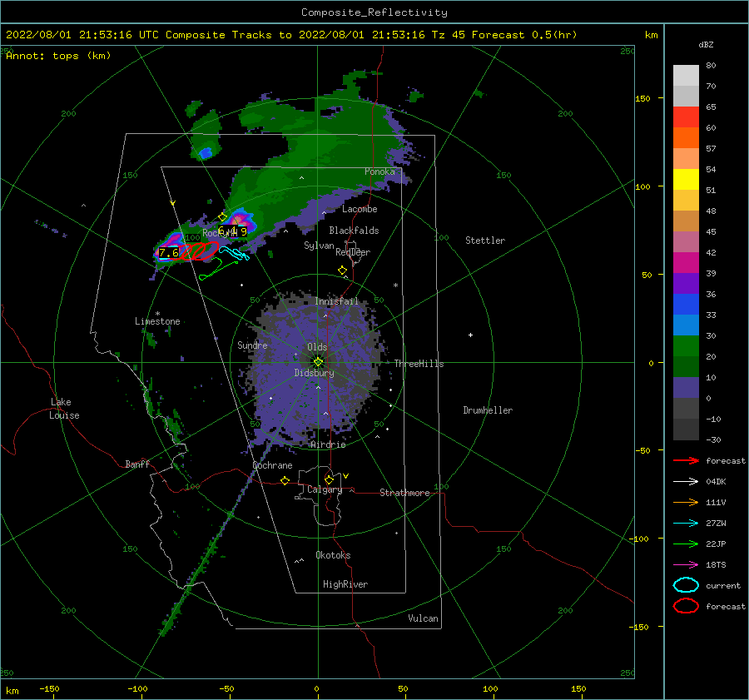Click the red forecast ellipses beside 7.6 storm
749x700 pixels.
[200, 251]
